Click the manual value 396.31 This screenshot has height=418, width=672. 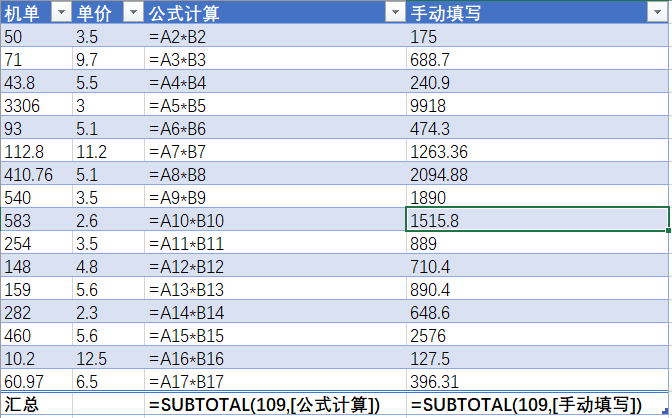537,381
